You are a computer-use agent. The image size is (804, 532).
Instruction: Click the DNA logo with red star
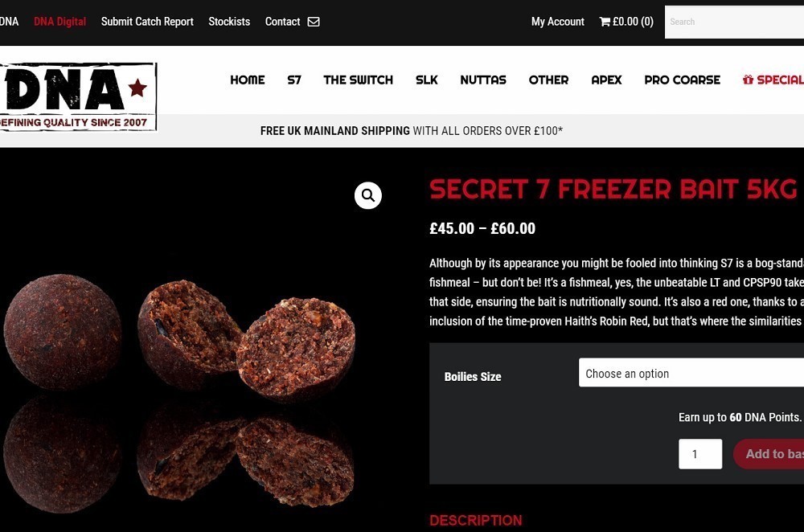pyautogui.click(x=77, y=96)
